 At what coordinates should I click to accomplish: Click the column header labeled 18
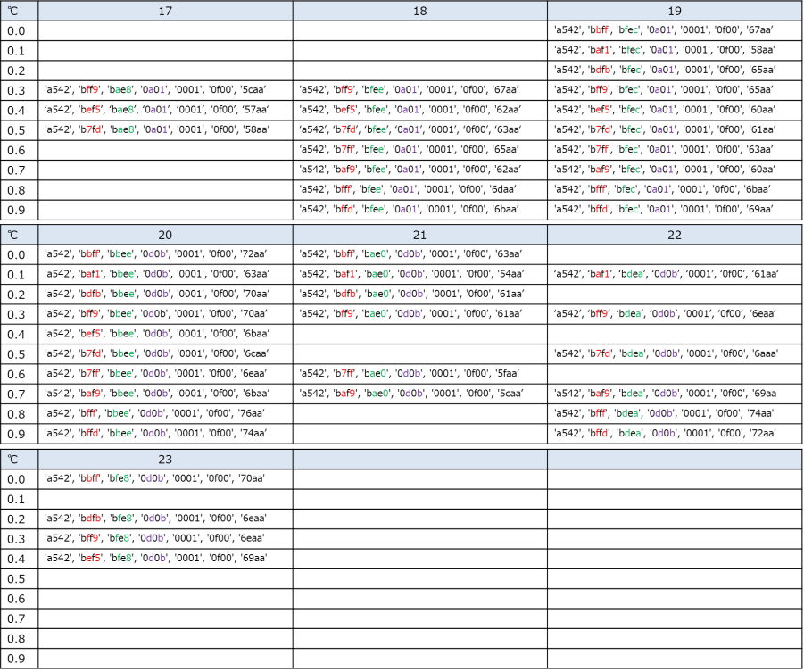point(419,11)
